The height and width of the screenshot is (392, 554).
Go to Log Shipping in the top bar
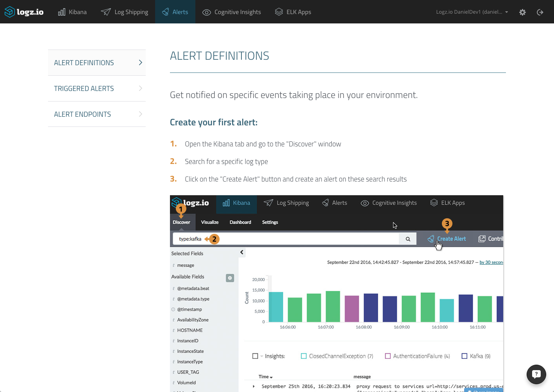[125, 12]
